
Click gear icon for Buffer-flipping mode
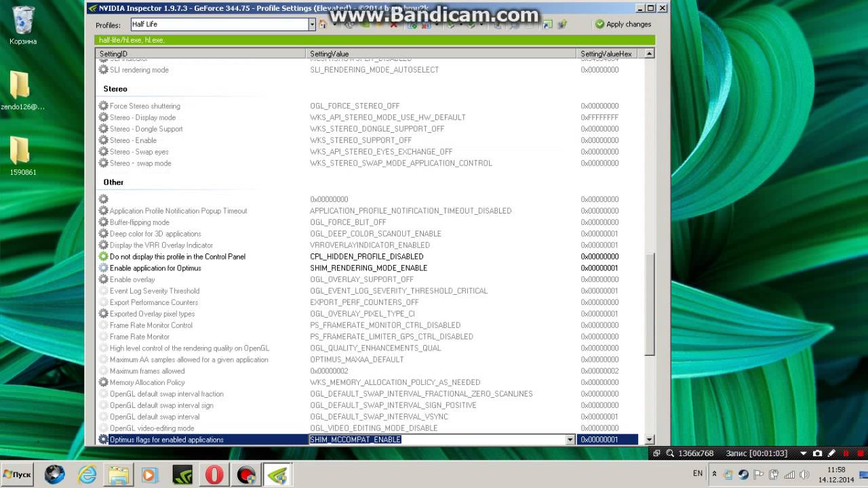(103, 222)
